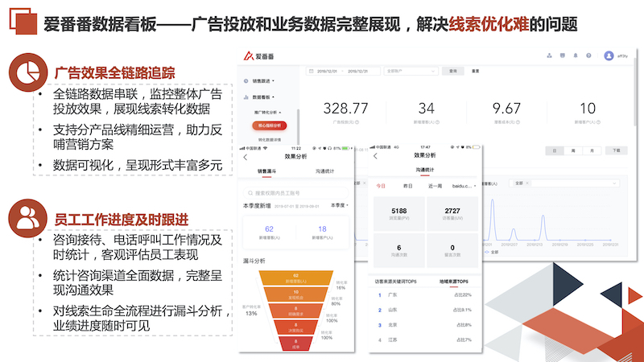Toggle the 全部 legend marker under chart
644x362 pixels.
coord(487,252)
